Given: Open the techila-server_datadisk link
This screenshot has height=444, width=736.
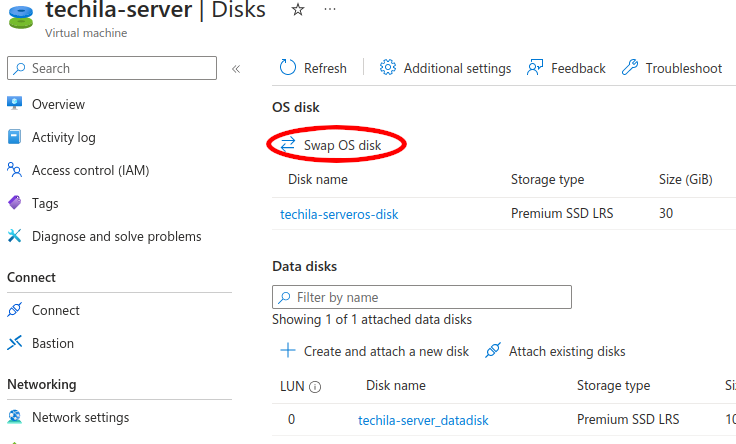Looking at the screenshot, I should pyautogui.click(x=423, y=420).
